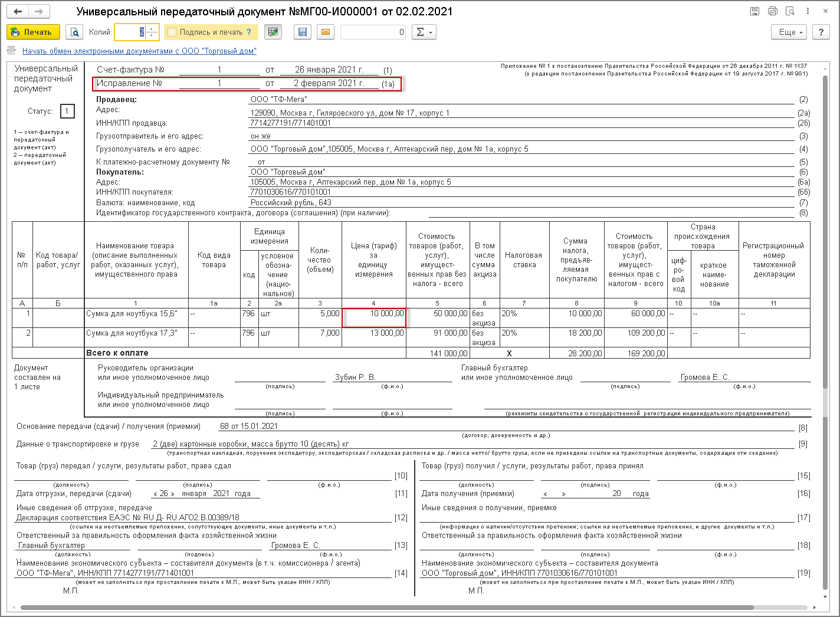Open link Начать обмен электронными документами

pyautogui.click(x=139, y=51)
